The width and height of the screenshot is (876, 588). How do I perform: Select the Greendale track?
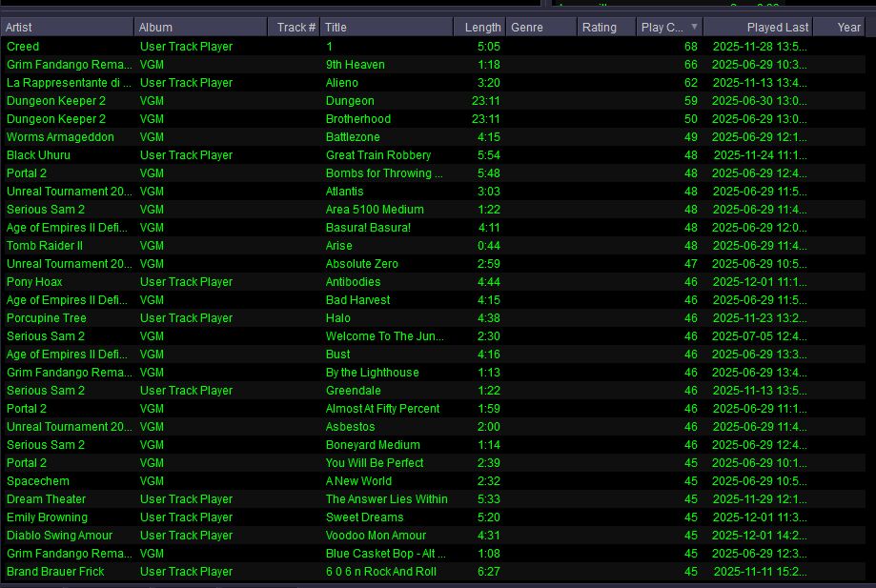[x=433, y=391]
